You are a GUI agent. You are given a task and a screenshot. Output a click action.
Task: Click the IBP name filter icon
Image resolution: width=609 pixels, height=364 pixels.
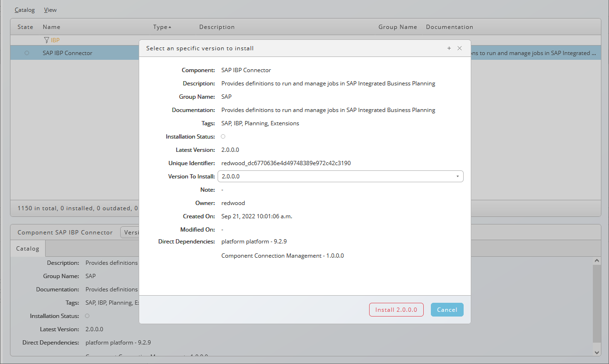[46, 40]
